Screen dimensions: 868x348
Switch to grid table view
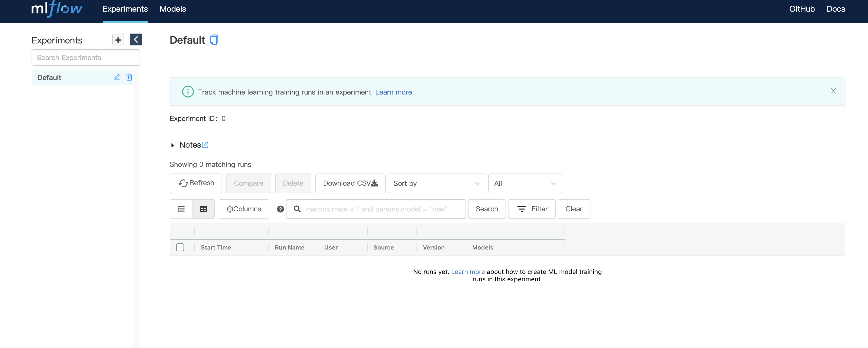[x=203, y=209]
